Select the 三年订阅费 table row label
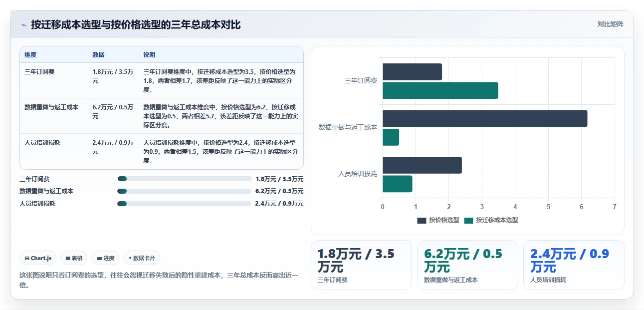644x310 pixels. [39, 72]
